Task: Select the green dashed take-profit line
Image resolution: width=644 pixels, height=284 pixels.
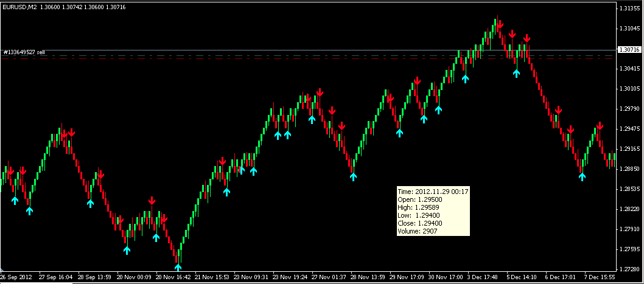Action: [308, 55]
